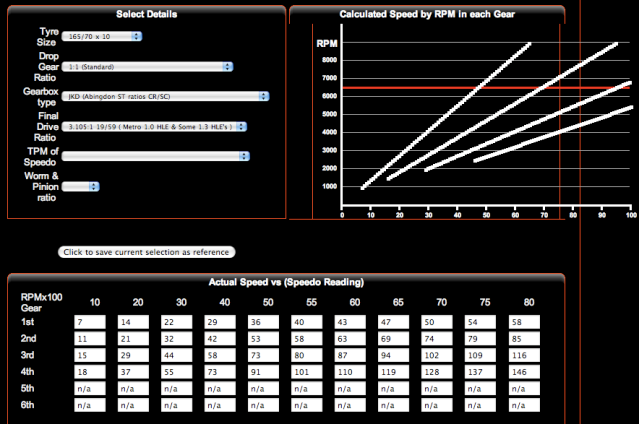The image size is (639, 424).
Task: Open the Tyre Size dropdown
Action: [101, 37]
